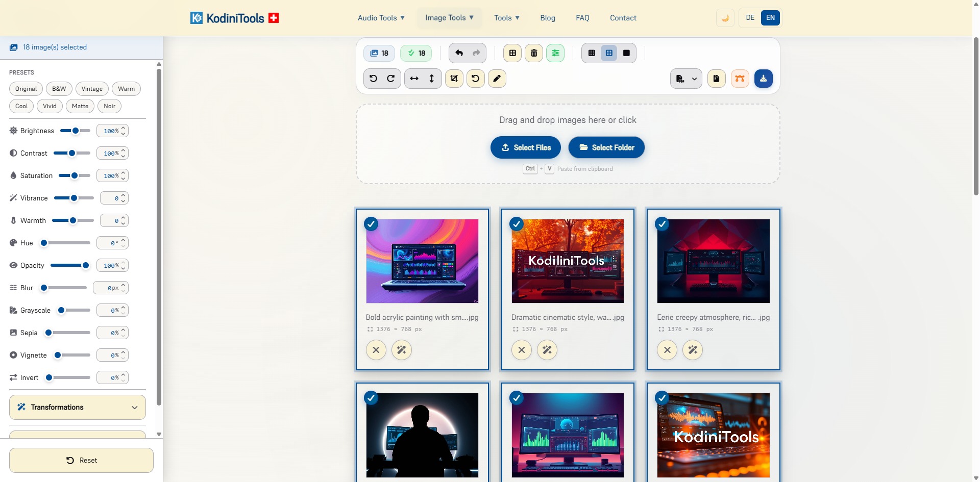
Task: Open the FAQ page
Action: point(582,18)
